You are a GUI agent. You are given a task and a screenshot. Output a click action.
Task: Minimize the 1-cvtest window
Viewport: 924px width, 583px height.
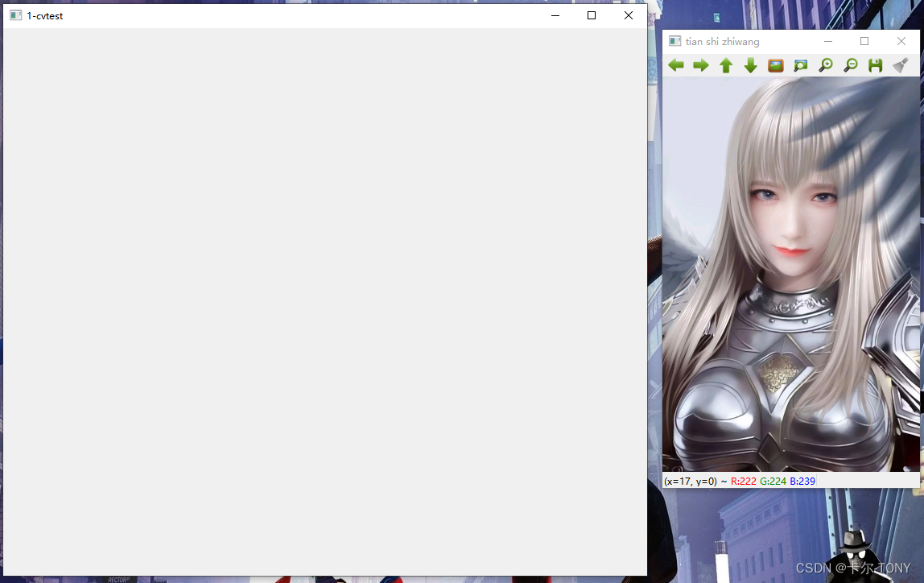point(555,15)
